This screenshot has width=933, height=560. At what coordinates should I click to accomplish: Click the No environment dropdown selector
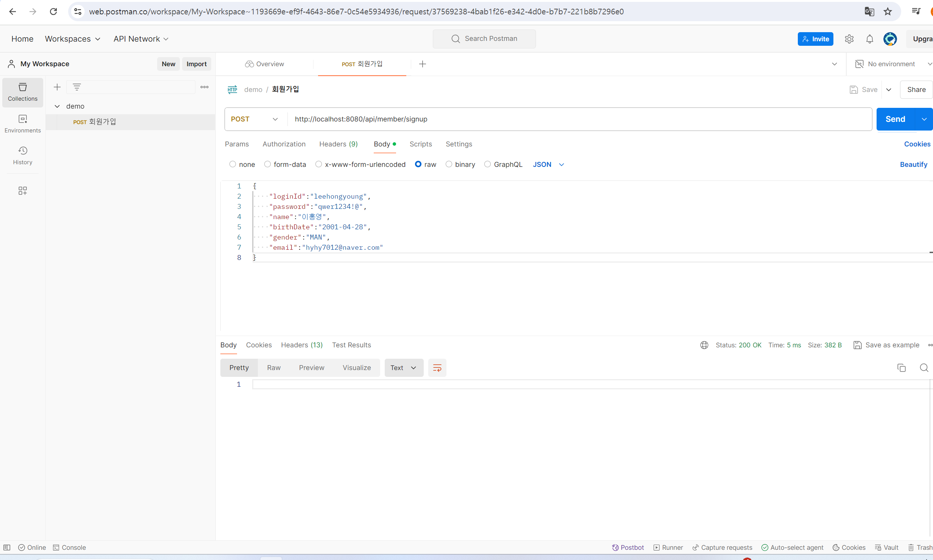890,63
